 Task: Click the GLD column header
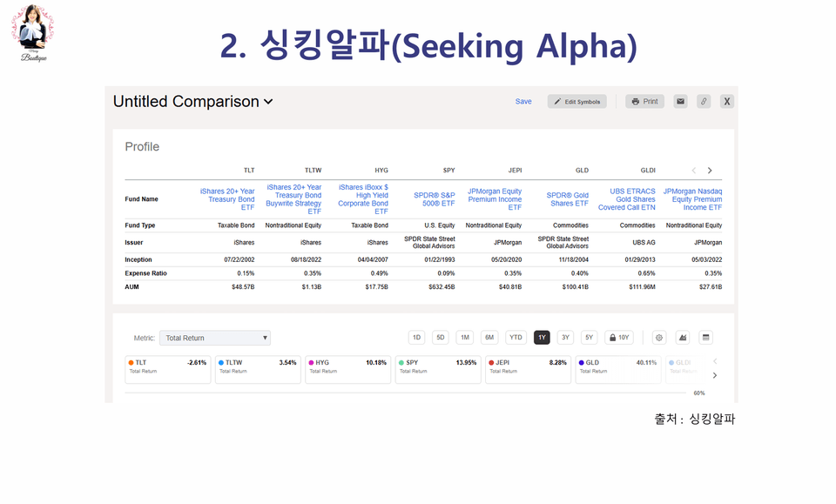coord(582,171)
